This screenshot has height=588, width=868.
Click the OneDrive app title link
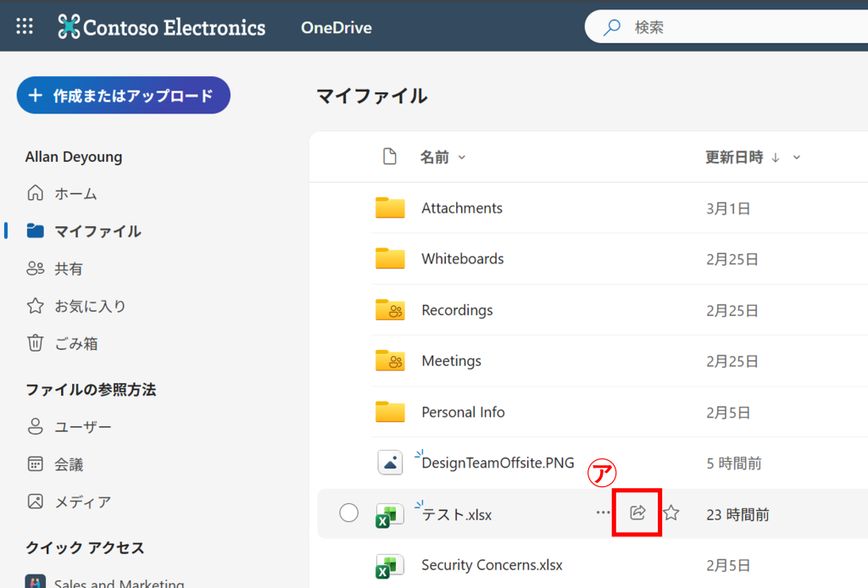336,28
